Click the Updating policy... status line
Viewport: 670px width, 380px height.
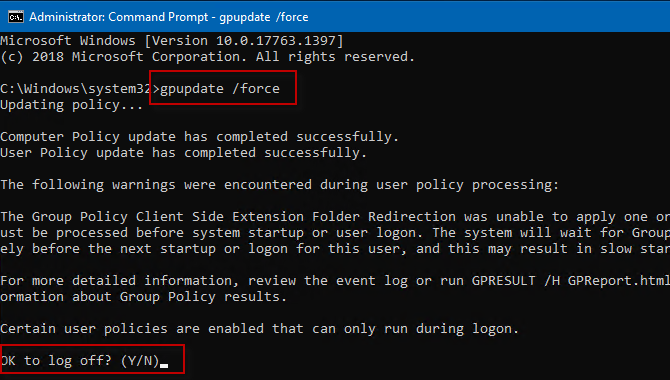[71, 105]
